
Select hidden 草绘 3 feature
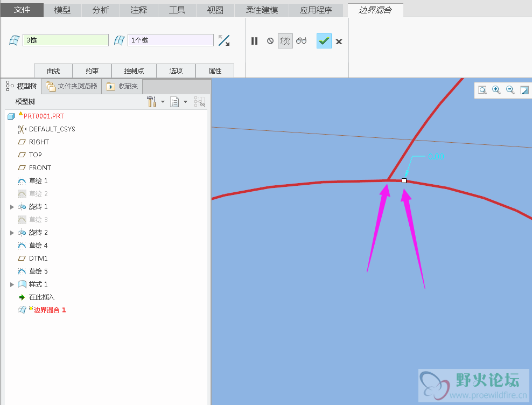38,219
